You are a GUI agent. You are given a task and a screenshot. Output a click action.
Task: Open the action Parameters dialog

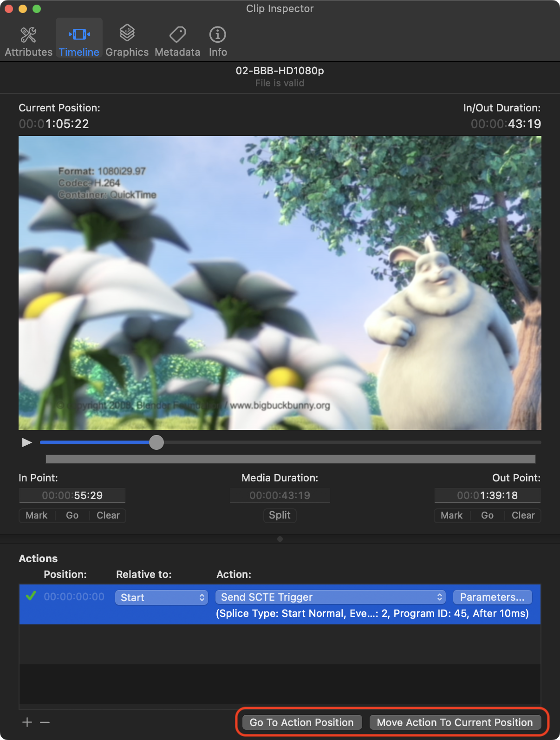[x=492, y=597]
